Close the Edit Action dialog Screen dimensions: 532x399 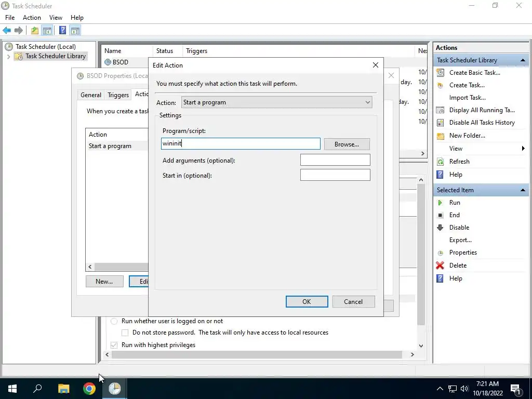point(375,65)
